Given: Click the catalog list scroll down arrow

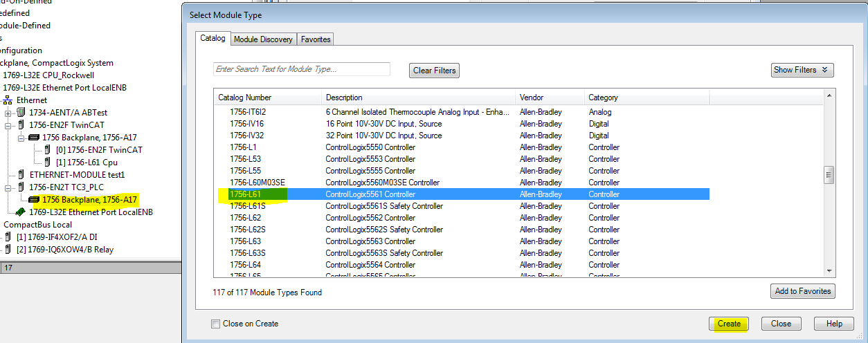Looking at the screenshot, I should (829, 271).
